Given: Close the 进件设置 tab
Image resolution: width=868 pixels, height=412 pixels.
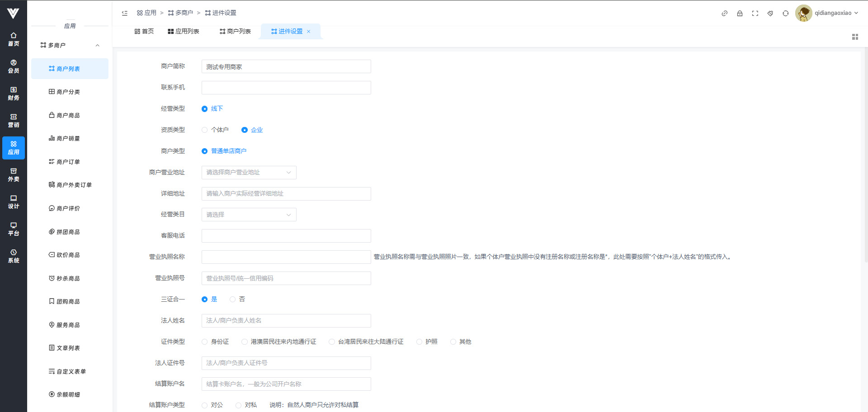Looking at the screenshot, I should [x=309, y=32].
